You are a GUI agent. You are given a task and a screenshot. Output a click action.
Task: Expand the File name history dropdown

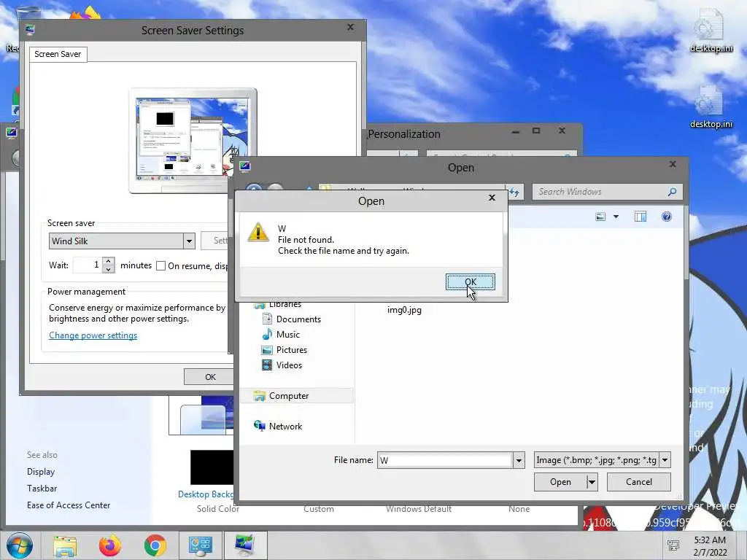519,461
